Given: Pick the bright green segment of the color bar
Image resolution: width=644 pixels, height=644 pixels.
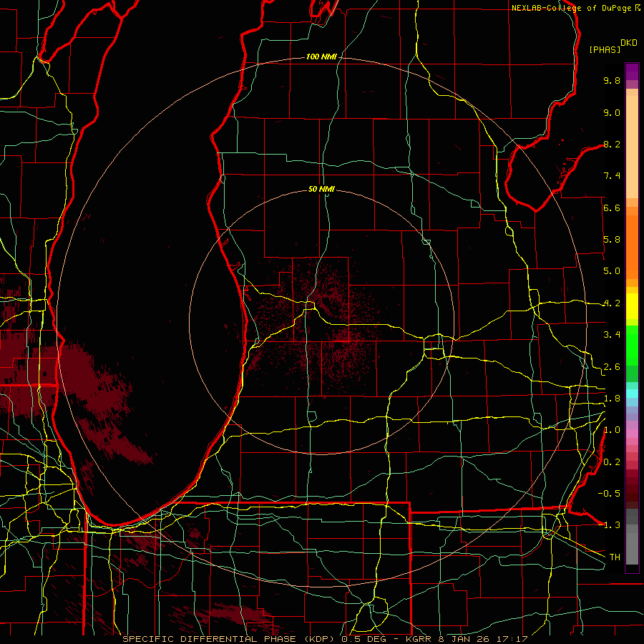Looking at the screenshot, I should 632,346.
